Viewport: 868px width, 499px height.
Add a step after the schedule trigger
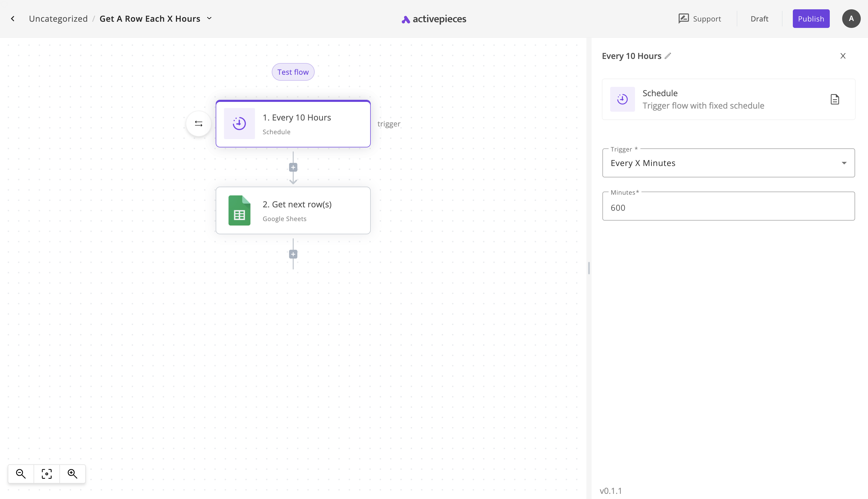coord(293,167)
